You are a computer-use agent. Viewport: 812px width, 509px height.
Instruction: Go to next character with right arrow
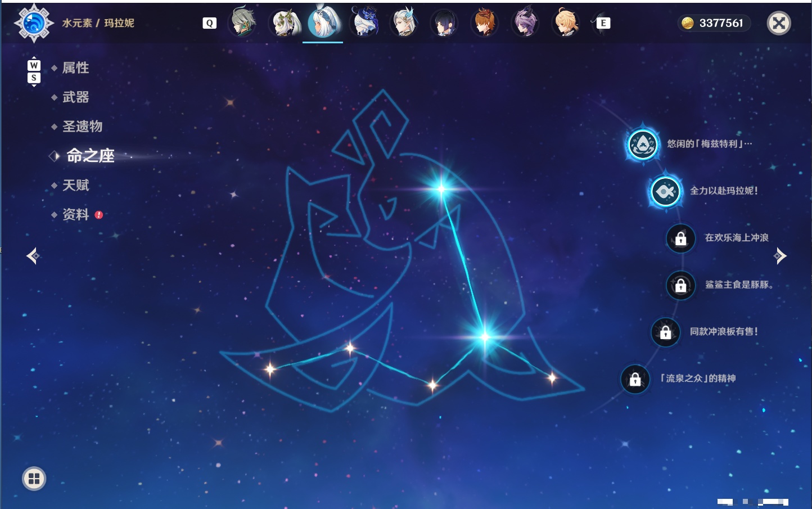[780, 256]
